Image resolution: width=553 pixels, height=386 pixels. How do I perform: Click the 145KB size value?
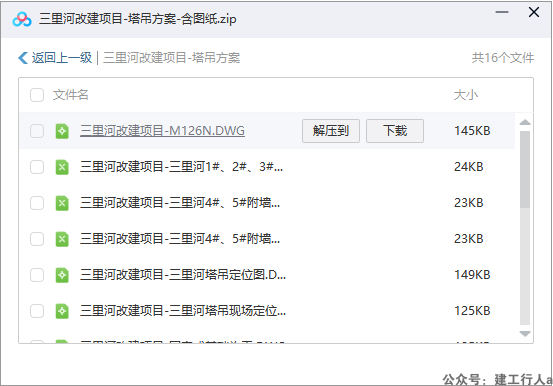(472, 131)
